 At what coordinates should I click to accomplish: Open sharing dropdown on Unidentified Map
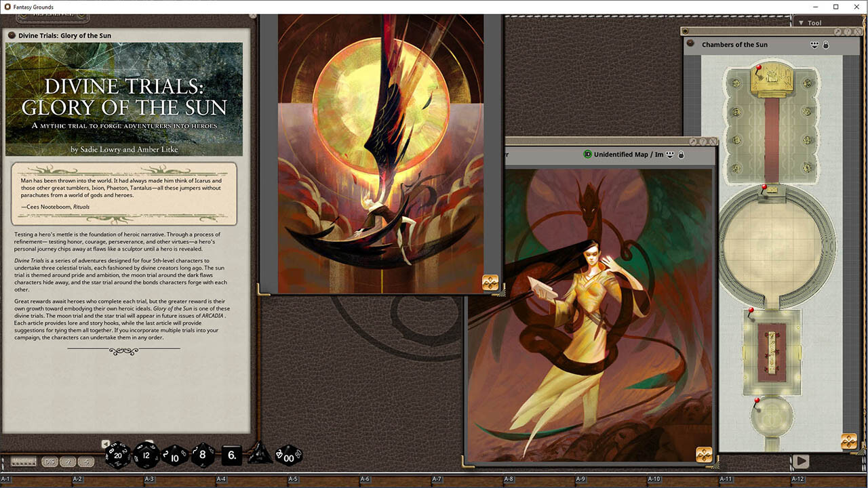[670, 155]
